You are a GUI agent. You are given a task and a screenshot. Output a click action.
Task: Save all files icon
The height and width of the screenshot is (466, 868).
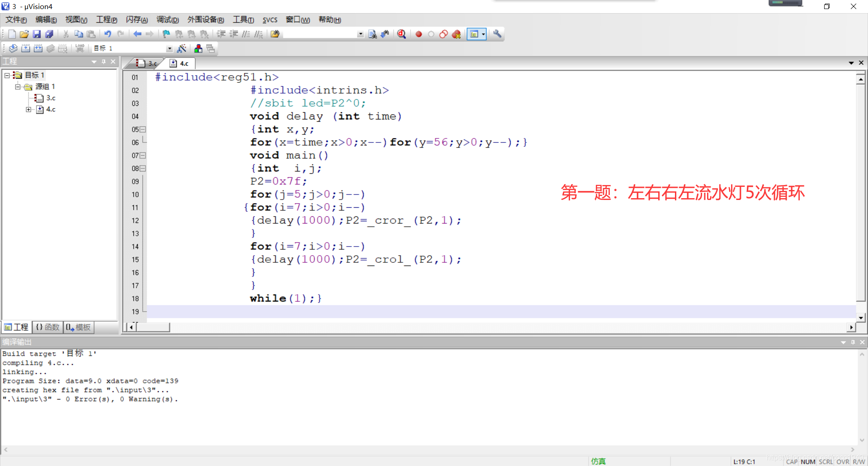click(x=49, y=34)
